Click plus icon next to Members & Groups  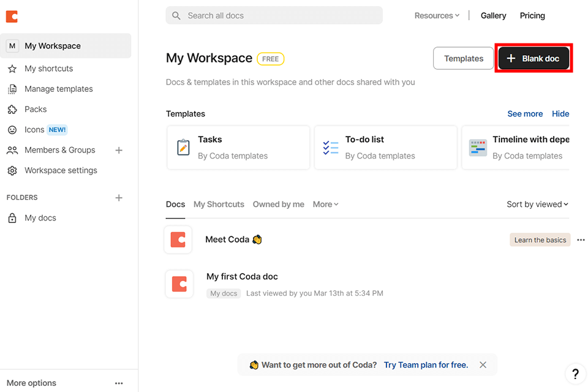(119, 150)
